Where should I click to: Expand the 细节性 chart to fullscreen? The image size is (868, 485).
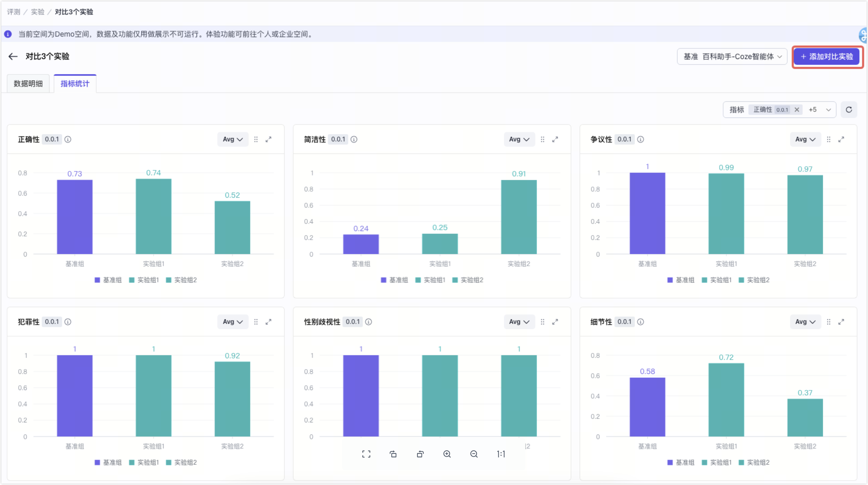[x=841, y=322]
